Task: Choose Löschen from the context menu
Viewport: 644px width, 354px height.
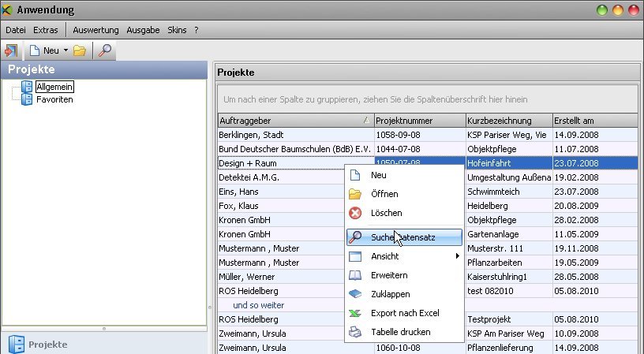Action: [x=386, y=213]
